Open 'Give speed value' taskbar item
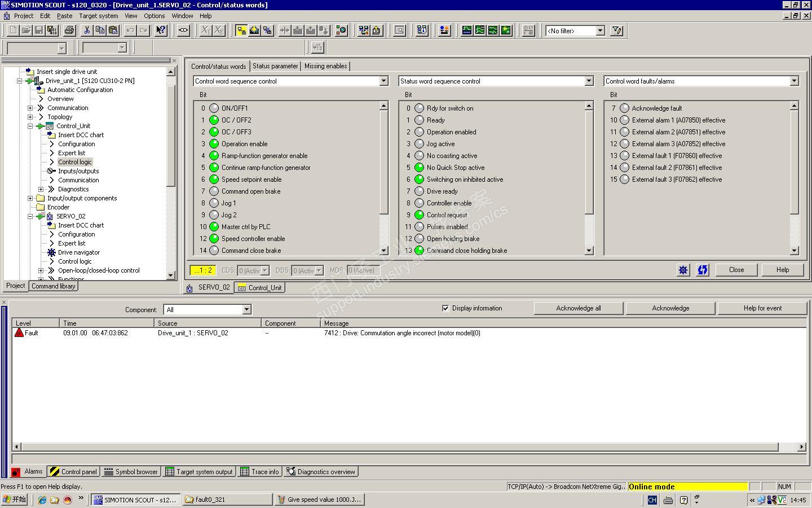The width and height of the screenshot is (812, 508). [x=320, y=500]
